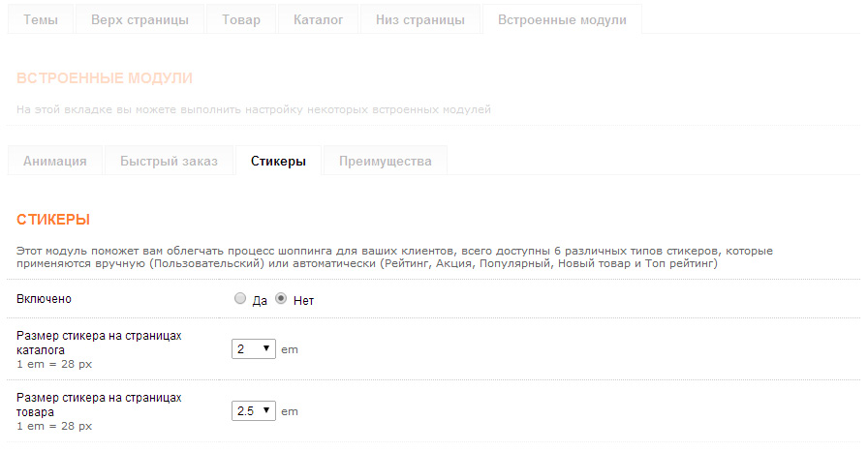Click the label Размер стикера на страницах каталога

(99, 342)
